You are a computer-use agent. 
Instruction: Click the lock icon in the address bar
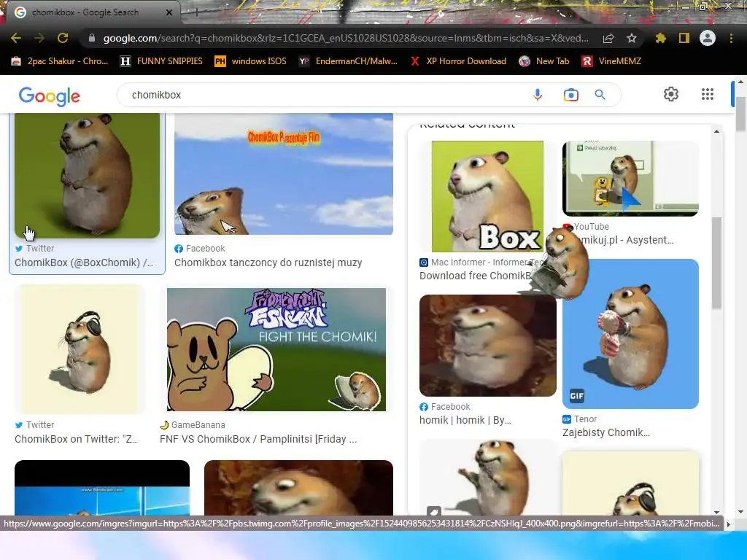coord(92,38)
